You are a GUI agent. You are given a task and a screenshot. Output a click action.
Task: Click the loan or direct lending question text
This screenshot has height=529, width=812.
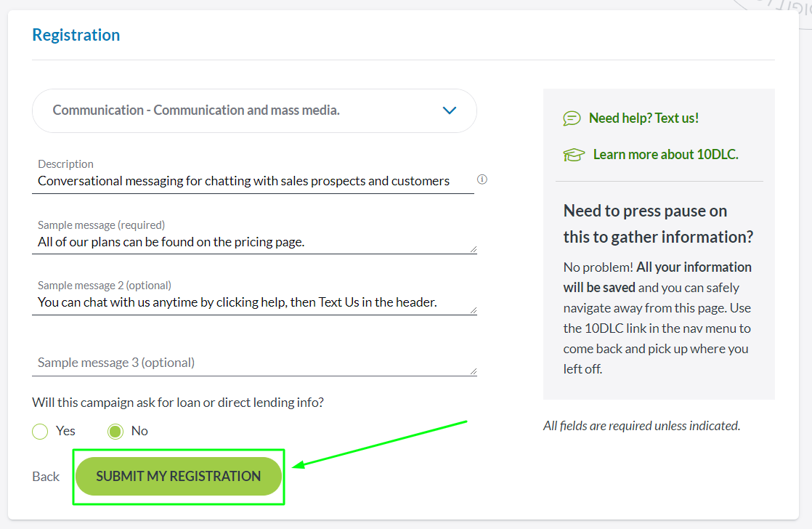[177, 402]
